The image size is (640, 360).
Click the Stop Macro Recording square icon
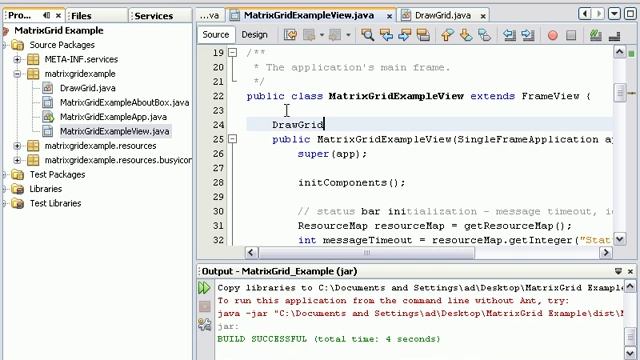point(571,36)
